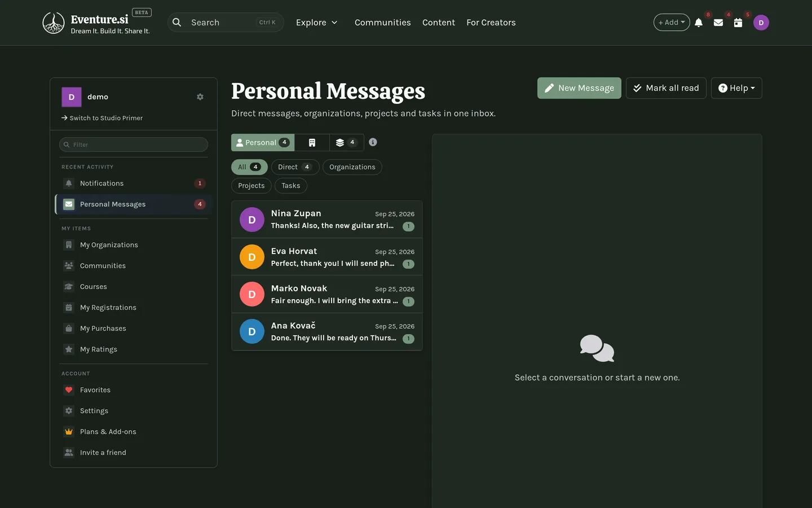812x508 pixels.
Task: Click the Eventure.si tree logo
Action: coord(54,23)
